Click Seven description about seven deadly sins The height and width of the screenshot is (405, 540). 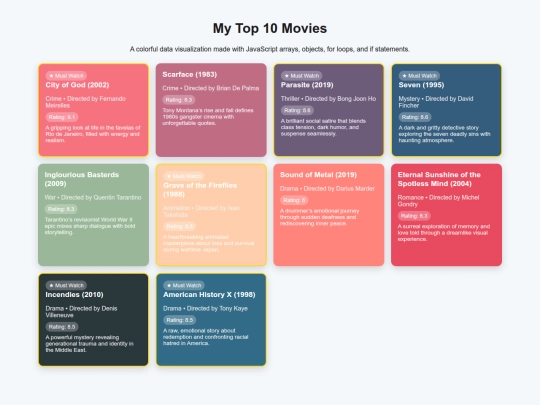[444, 134]
